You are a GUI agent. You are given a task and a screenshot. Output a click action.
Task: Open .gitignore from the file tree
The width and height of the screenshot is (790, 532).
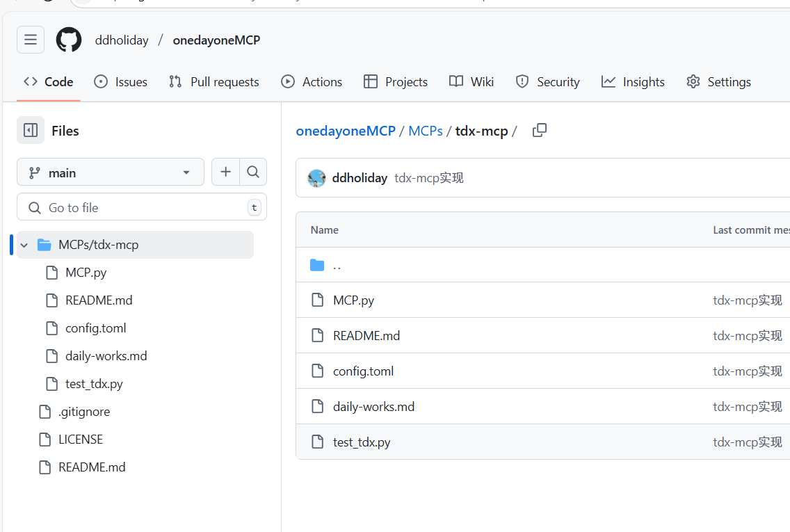(83, 412)
